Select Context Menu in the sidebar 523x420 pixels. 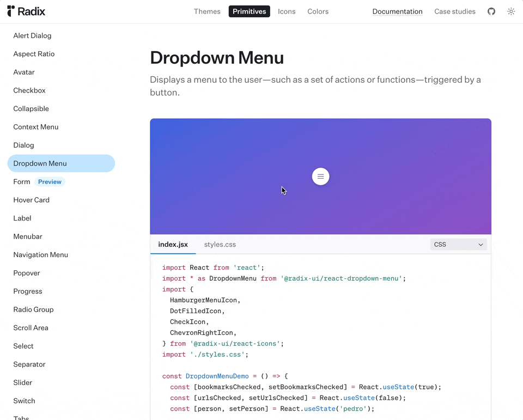[36, 127]
